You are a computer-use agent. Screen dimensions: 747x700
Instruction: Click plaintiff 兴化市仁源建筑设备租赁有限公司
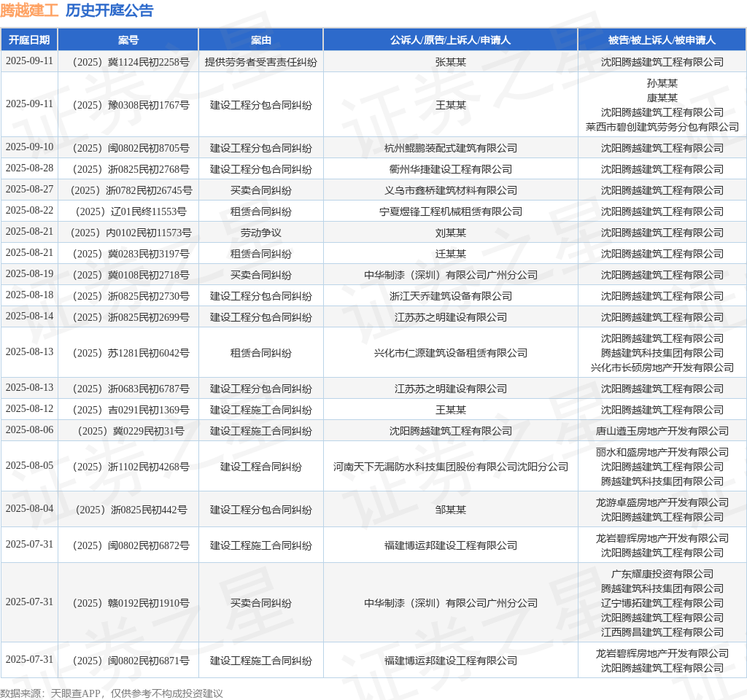tap(451, 353)
